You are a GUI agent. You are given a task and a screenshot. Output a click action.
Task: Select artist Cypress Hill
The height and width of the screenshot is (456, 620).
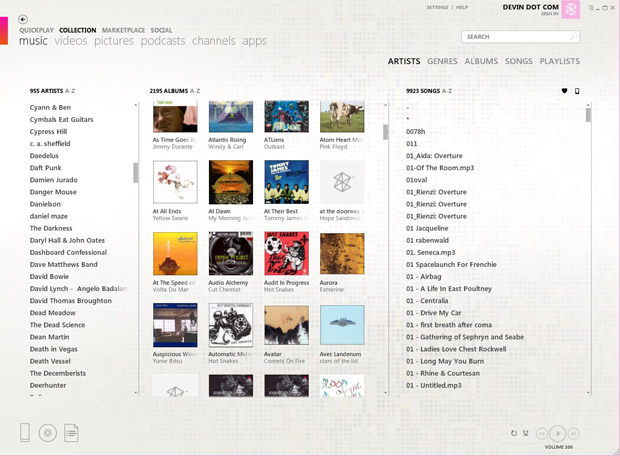tap(48, 132)
